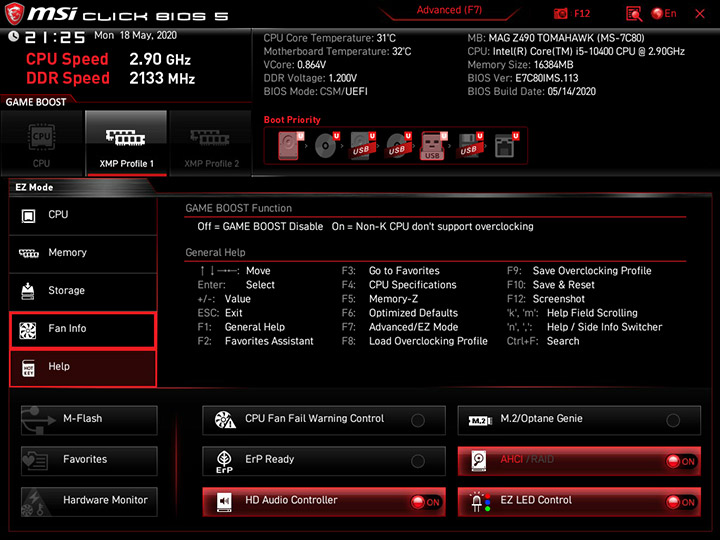This screenshot has height=540, width=720.
Task: Click the M.2 module icon
Action: pyautogui.click(x=480, y=421)
